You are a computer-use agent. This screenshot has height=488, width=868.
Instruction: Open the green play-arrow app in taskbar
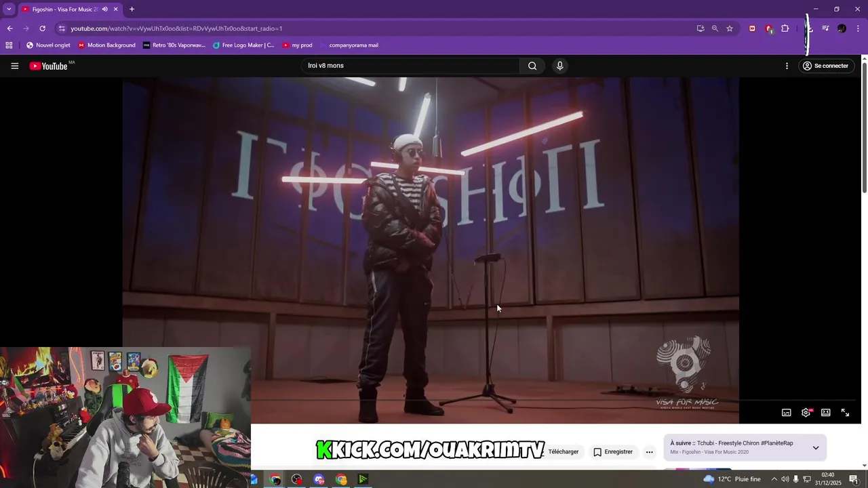coord(363,479)
